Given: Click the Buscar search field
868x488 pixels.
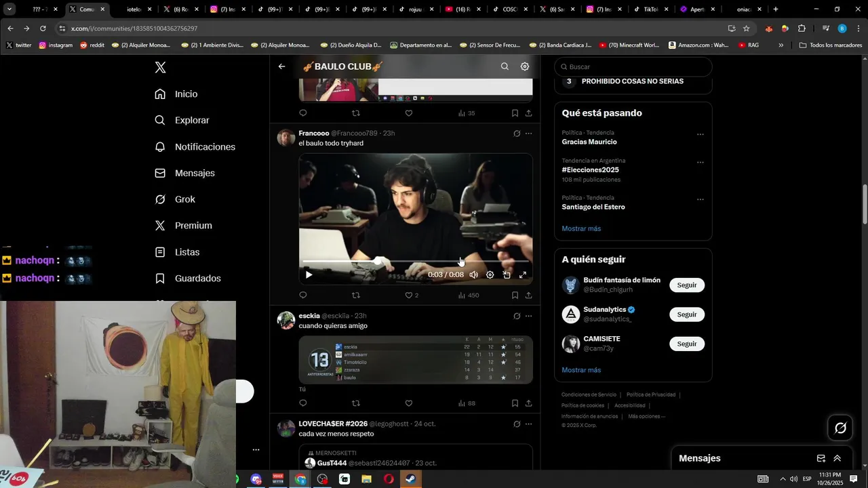Looking at the screenshot, I should coord(633,67).
